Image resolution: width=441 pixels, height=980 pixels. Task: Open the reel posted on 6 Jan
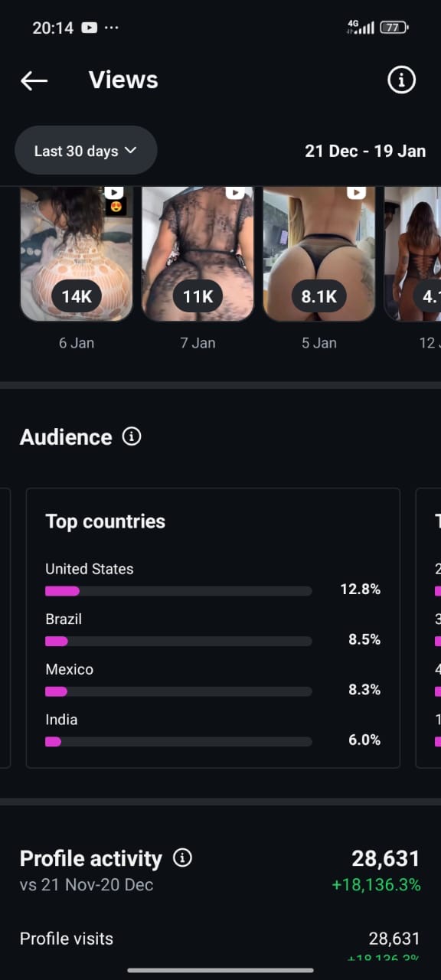[77, 253]
